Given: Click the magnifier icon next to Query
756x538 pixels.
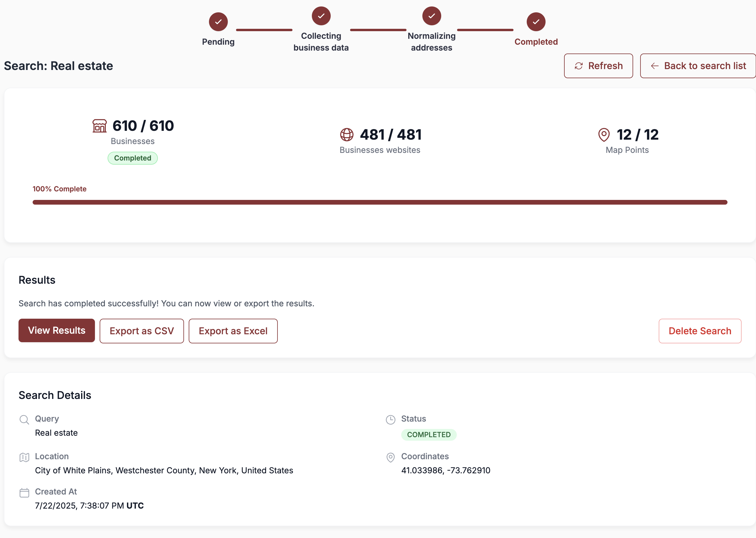Looking at the screenshot, I should [24, 420].
